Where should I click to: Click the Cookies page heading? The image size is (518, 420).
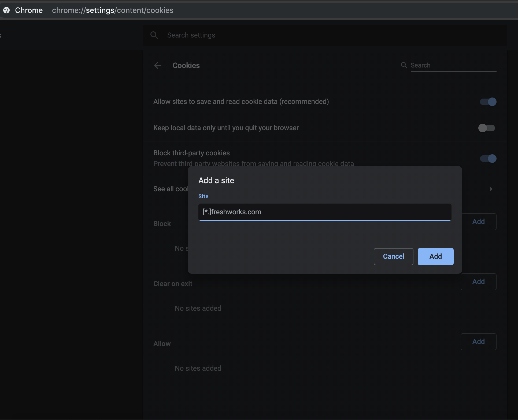point(186,65)
